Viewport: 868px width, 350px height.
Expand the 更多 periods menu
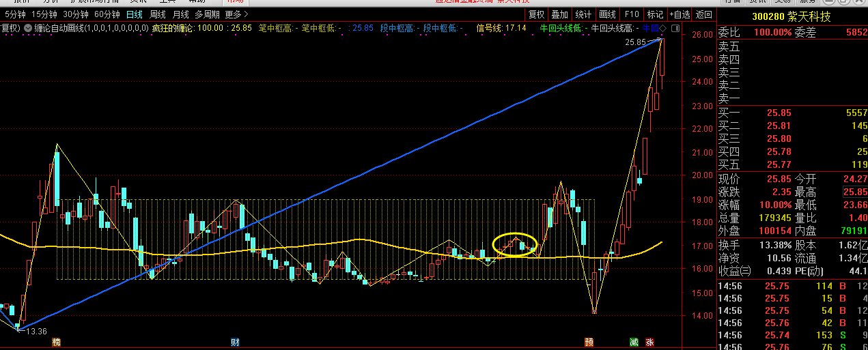pos(236,14)
